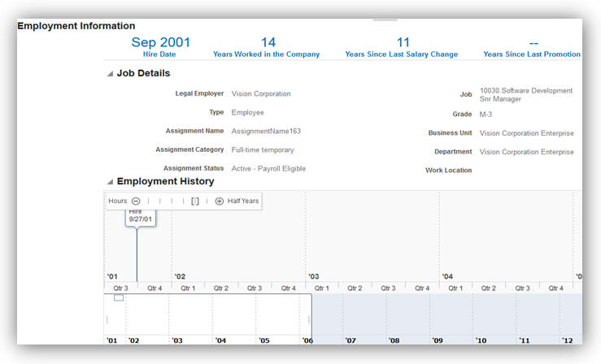Screen dimensions: 601x364
Task: Click the Work Location label
Action: click(x=448, y=171)
